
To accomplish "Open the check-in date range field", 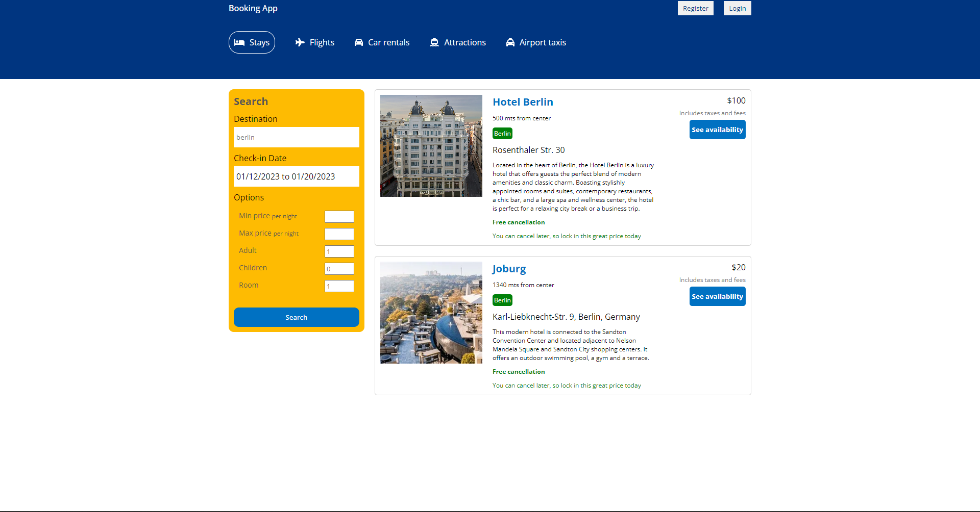I will pos(296,176).
